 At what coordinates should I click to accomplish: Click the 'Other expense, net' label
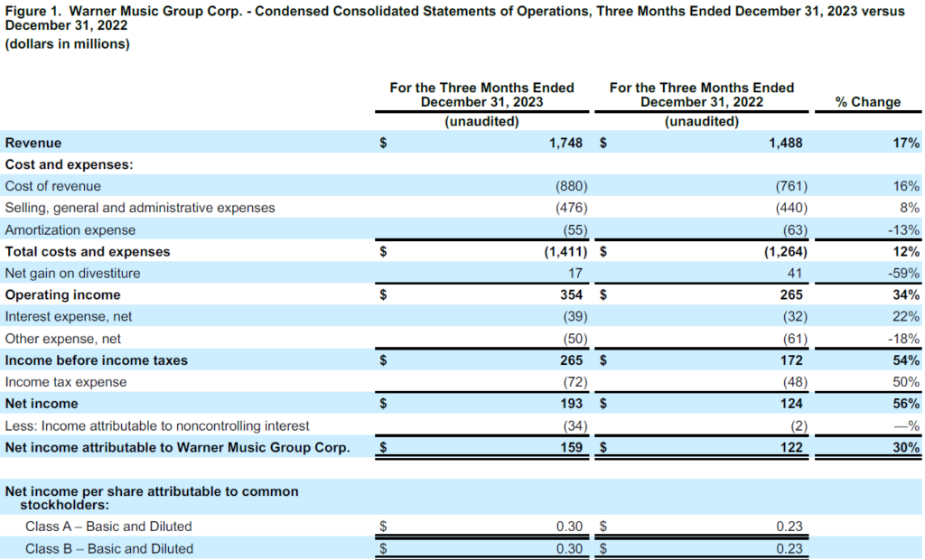pyautogui.click(x=62, y=339)
